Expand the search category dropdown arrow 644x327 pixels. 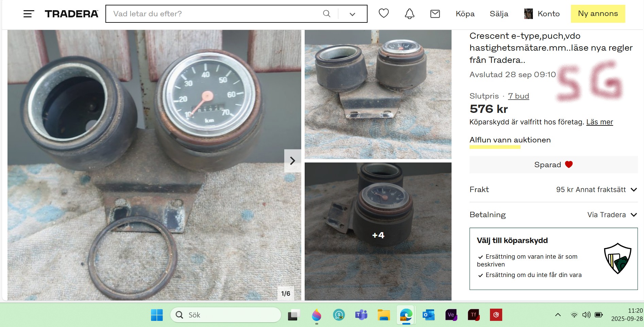352,14
